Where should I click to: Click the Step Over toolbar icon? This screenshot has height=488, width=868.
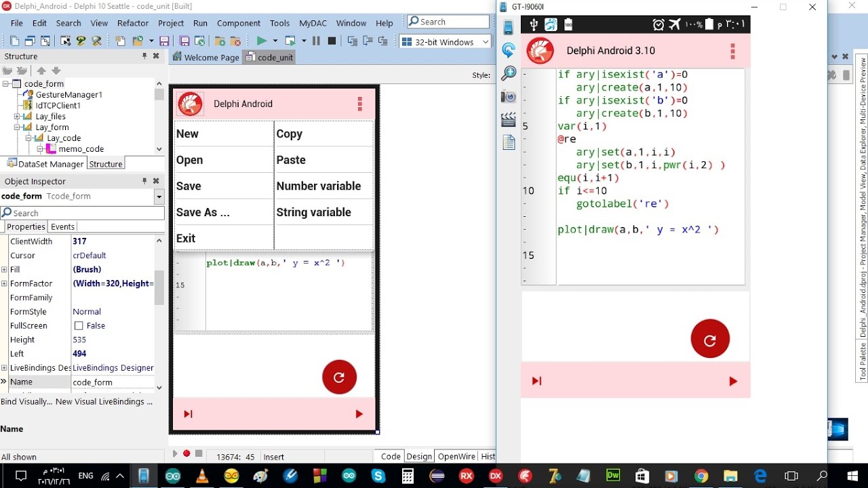point(368,41)
